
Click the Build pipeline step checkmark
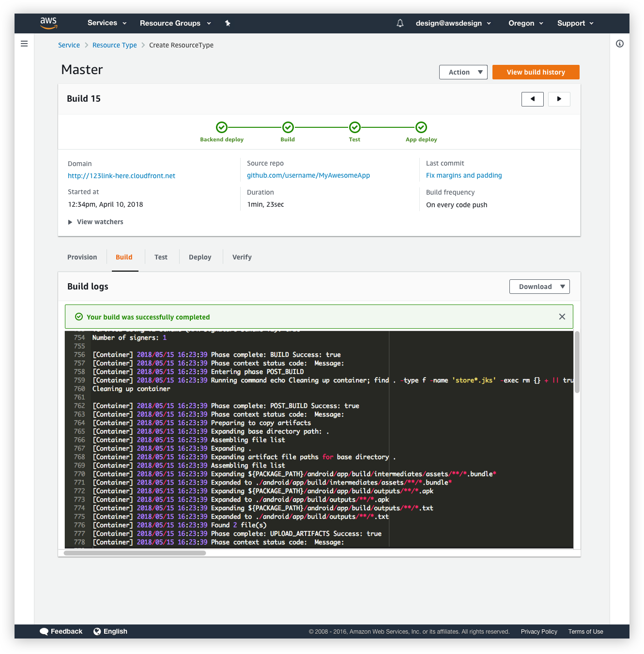coord(288,127)
